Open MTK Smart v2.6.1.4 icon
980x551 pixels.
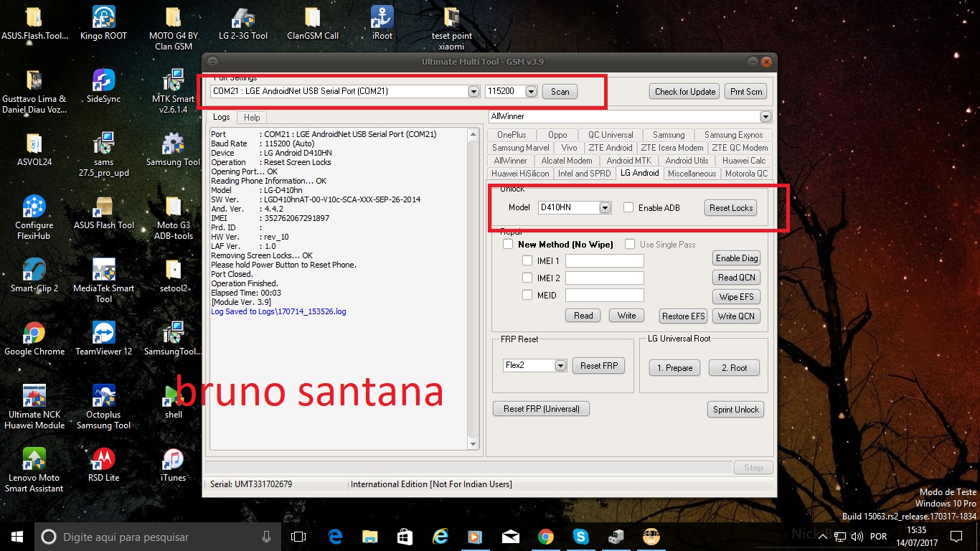tap(174, 91)
